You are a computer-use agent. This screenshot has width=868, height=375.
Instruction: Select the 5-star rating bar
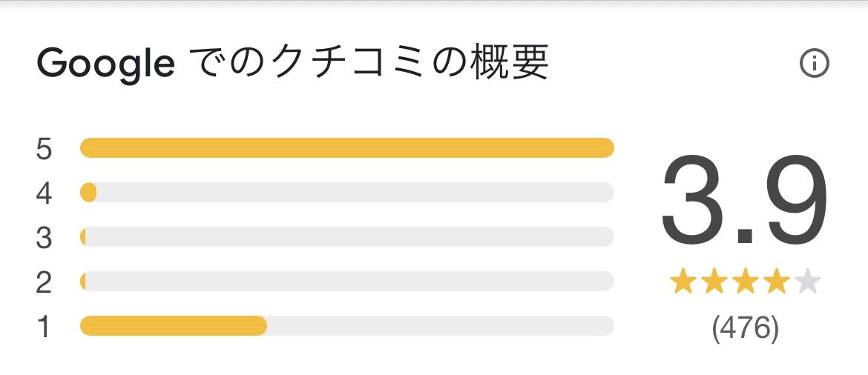pos(346,148)
